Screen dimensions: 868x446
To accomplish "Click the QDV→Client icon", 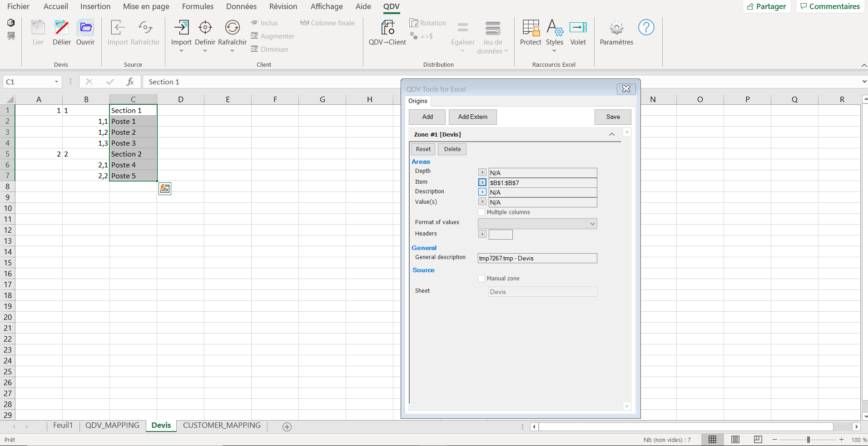I will pos(387,28).
